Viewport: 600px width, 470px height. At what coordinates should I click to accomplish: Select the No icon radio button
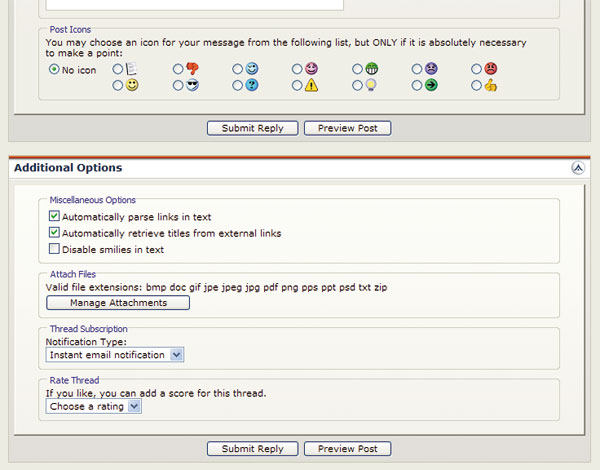[54, 69]
